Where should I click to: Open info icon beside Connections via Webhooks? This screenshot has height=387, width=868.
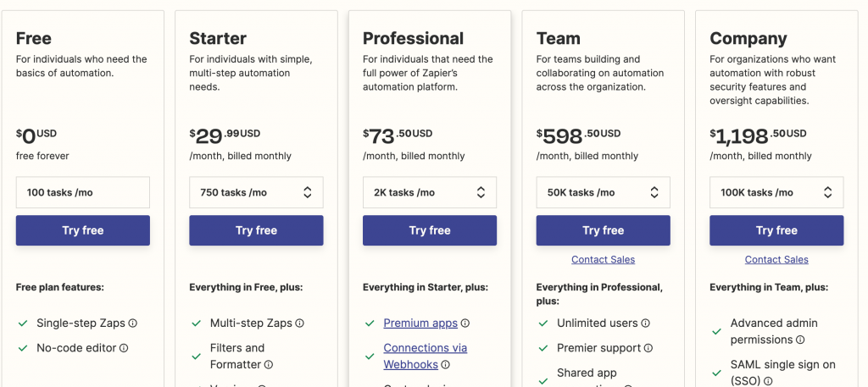(x=446, y=365)
